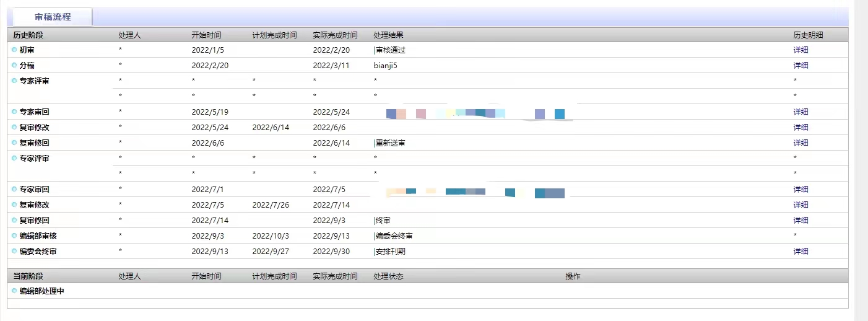Open 详细 for 专家审回 started 2022/5/19
The width and height of the screenshot is (868, 321).
(801, 112)
